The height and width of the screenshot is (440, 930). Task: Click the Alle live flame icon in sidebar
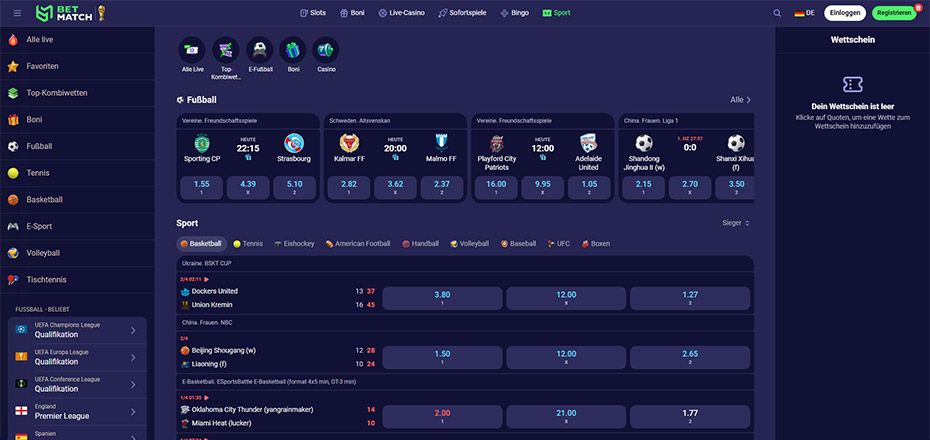click(x=13, y=40)
